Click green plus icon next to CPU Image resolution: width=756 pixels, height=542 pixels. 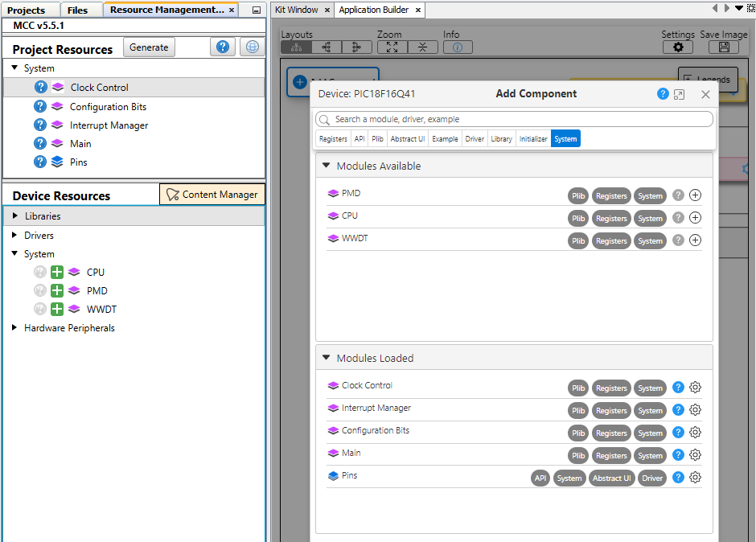(57, 273)
